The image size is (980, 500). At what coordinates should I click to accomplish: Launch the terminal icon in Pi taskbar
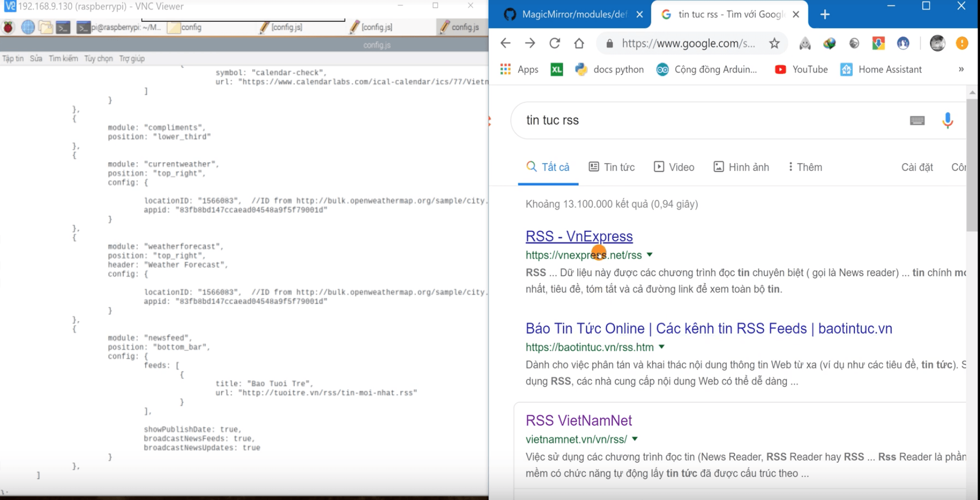(x=63, y=27)
